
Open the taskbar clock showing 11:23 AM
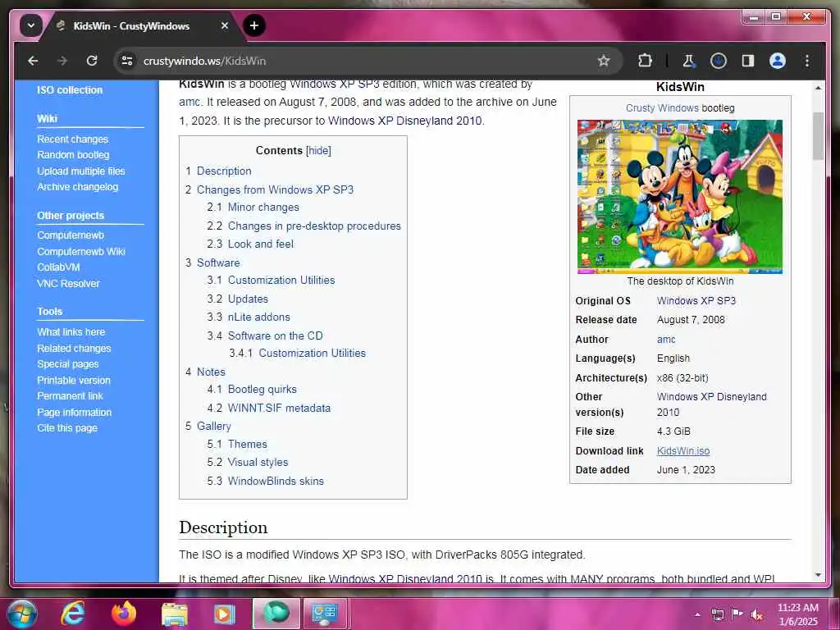click(798, 614)
